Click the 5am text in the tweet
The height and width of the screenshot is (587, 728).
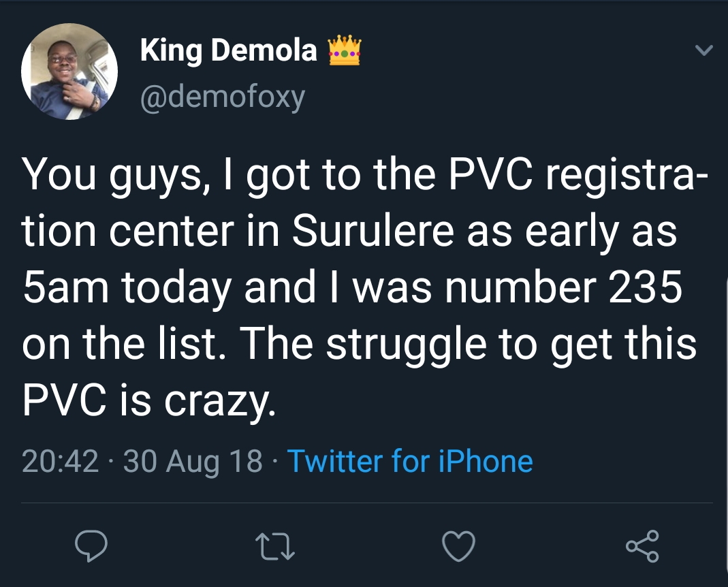(66, 288)
